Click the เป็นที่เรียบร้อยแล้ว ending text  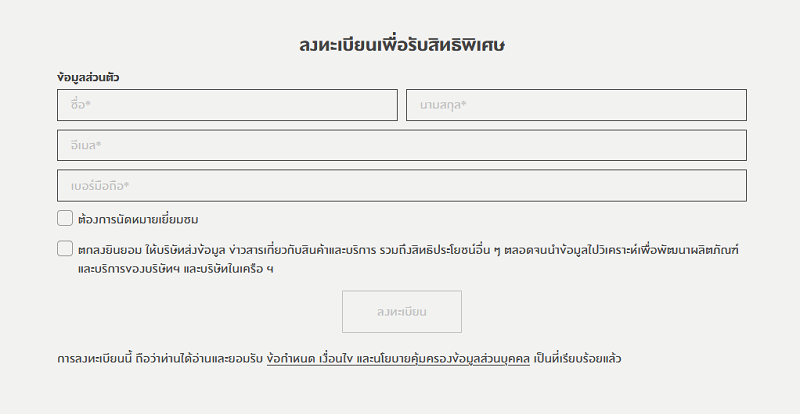(x=578, y=358)
